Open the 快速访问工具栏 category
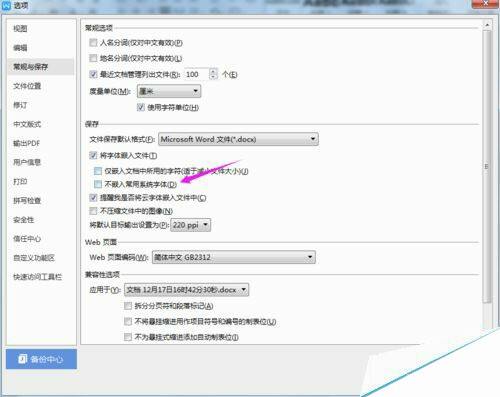Screen dimensions: 500x397 click(37, 277)
